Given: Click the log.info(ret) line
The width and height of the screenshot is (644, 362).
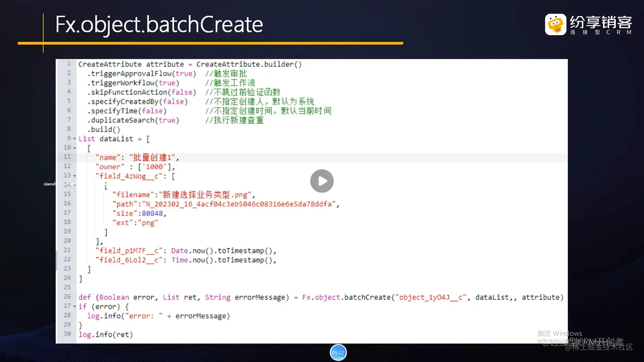Looking at the screenshot, I should (x=106, y=335).
